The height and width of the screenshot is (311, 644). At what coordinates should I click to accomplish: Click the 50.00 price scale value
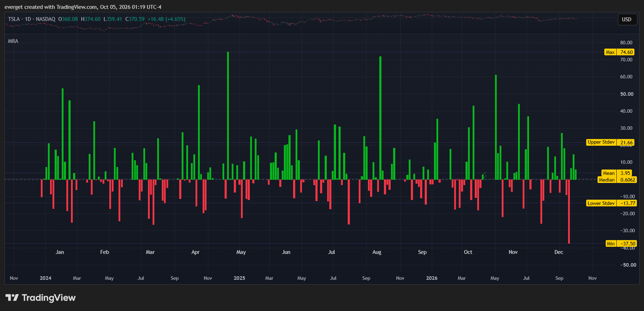click(x=627, y=94)
